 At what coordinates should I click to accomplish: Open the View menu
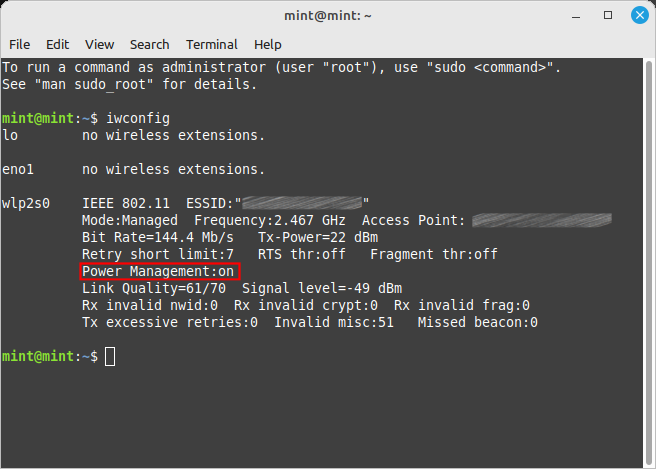[x=100, y=44]
